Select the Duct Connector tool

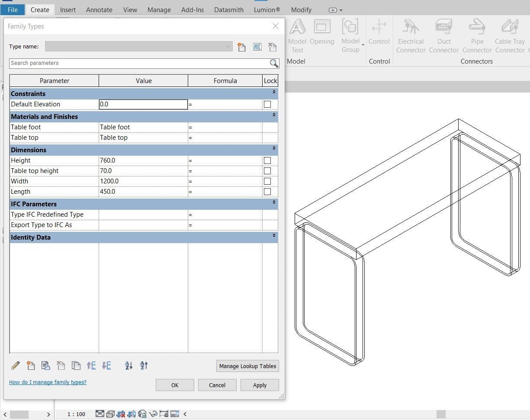[444, 35]
